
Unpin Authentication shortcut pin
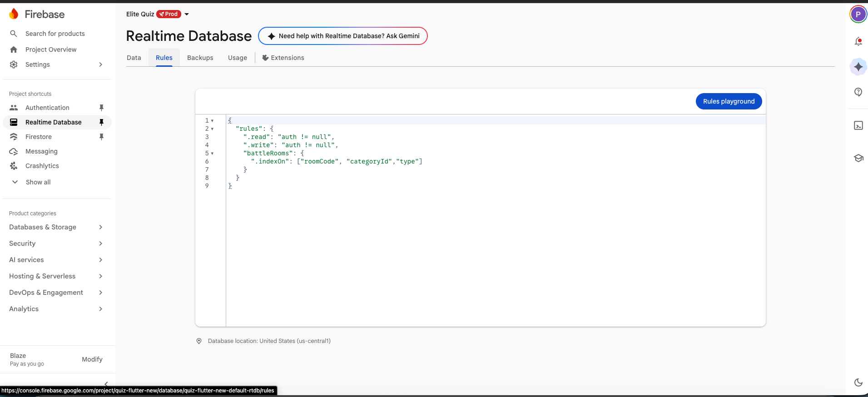(x=101, y=108)
